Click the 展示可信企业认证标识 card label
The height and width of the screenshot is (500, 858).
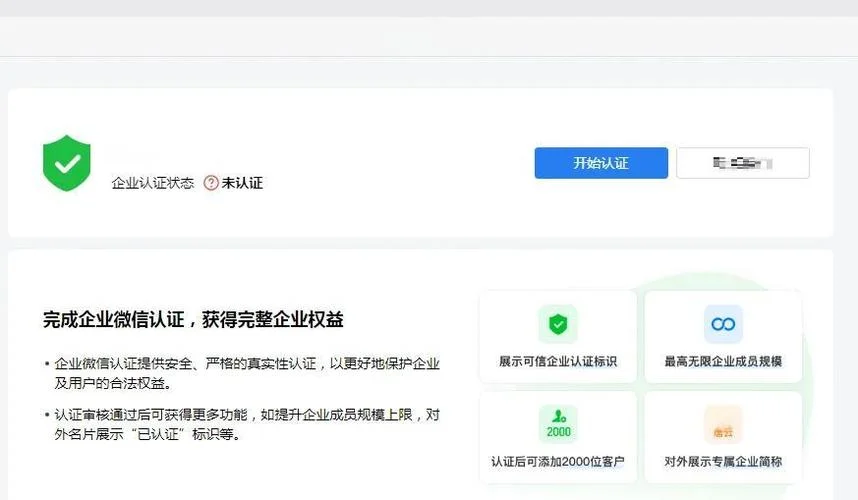click(558, 362)
